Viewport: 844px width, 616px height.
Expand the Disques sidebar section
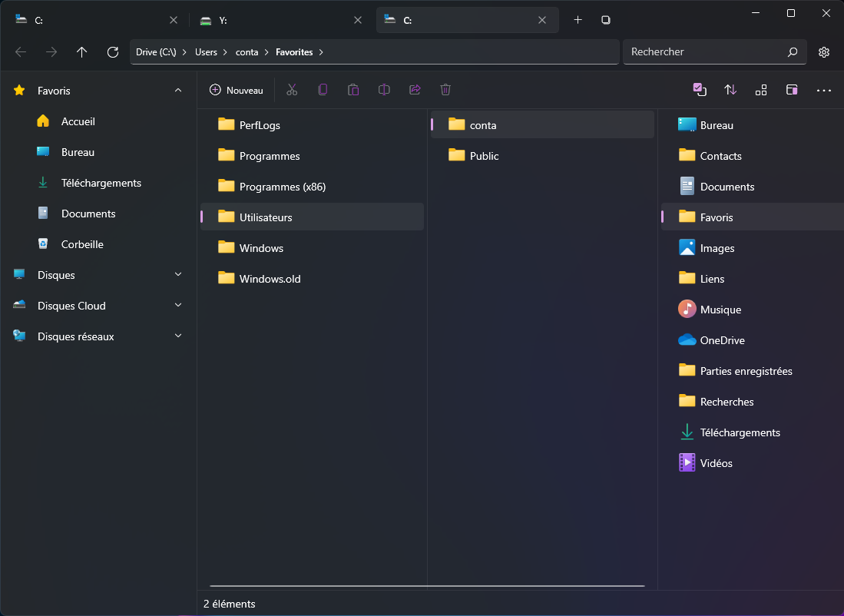(178, 275)
